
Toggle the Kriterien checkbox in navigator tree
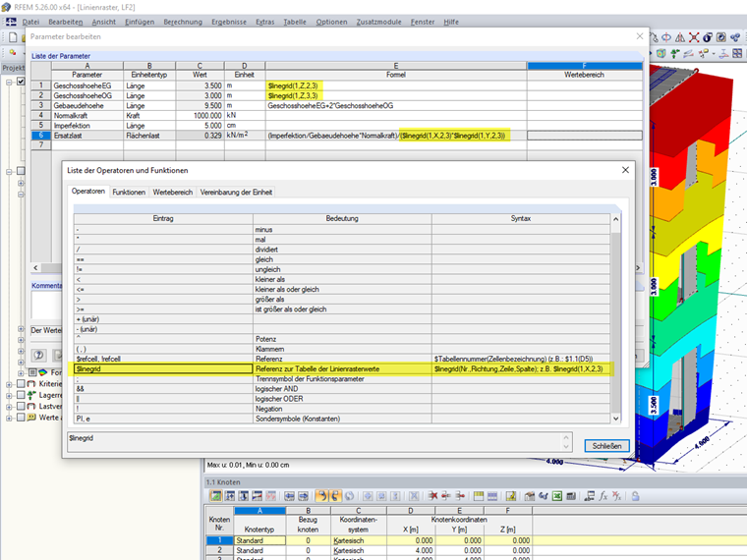[21, 384]
